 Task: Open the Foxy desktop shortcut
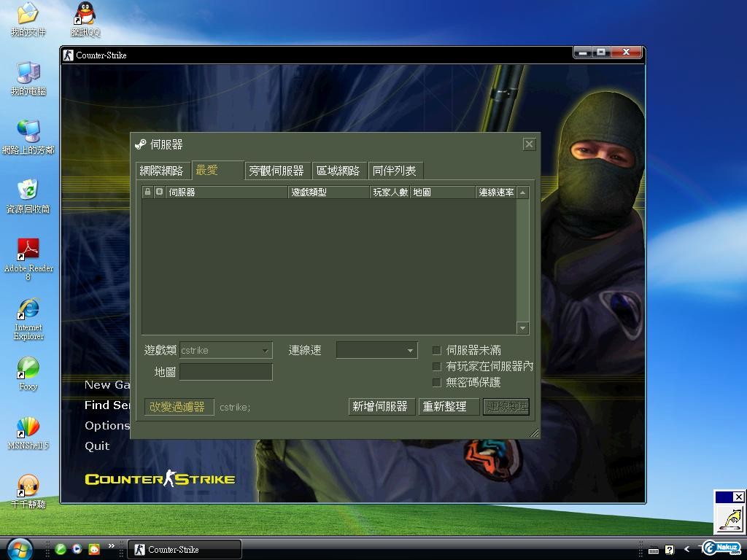pyautogui.click(x=28, y=369)
